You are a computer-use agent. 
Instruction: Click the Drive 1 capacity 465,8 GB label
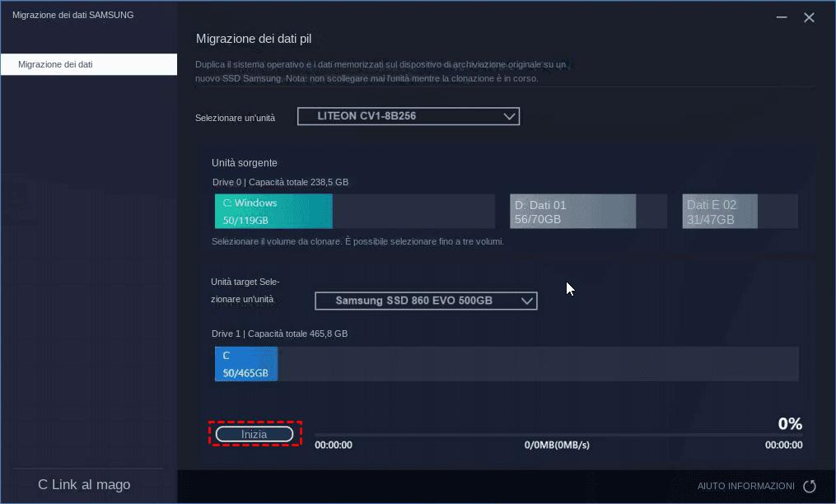(x=279, y=334)
